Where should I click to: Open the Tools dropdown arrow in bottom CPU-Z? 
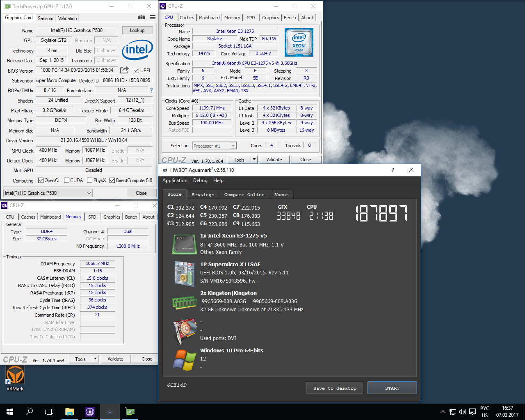point(95,359)
